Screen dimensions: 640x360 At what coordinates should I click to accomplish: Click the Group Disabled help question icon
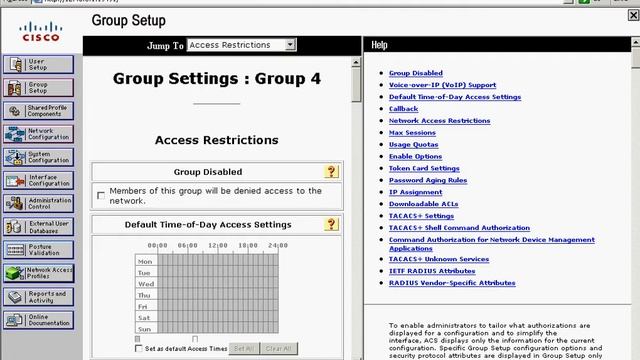point(331,171)
